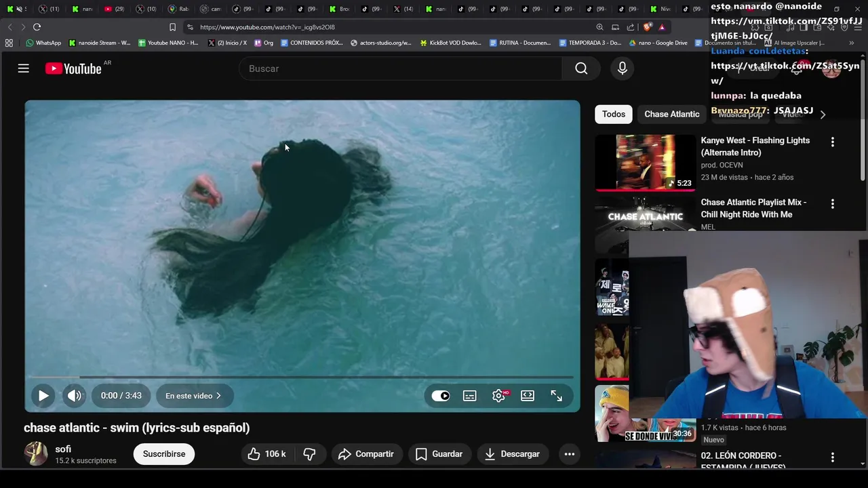Toggle the autoplay switch in the player
This screenshot has width=868, height=488.
(x=441, y=396)
